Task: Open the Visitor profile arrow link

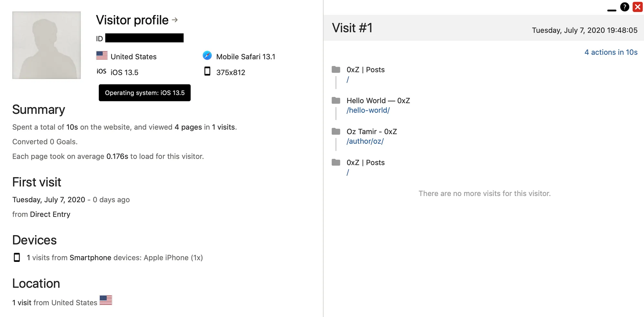Action: [x=175, y=20]
